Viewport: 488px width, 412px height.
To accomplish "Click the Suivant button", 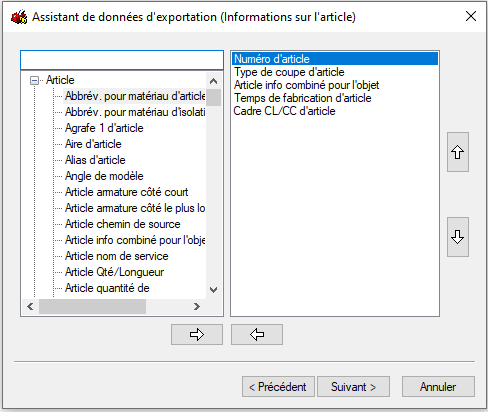I will point(353,387).
